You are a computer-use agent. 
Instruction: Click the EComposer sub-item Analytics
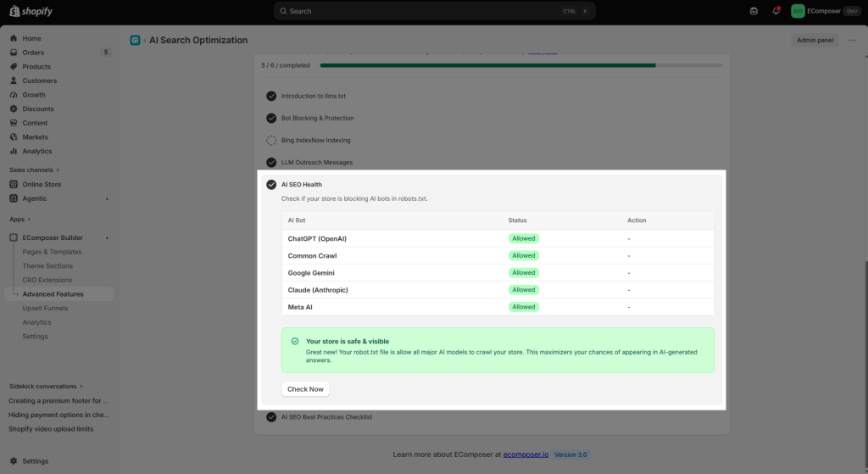pos(36,322)
